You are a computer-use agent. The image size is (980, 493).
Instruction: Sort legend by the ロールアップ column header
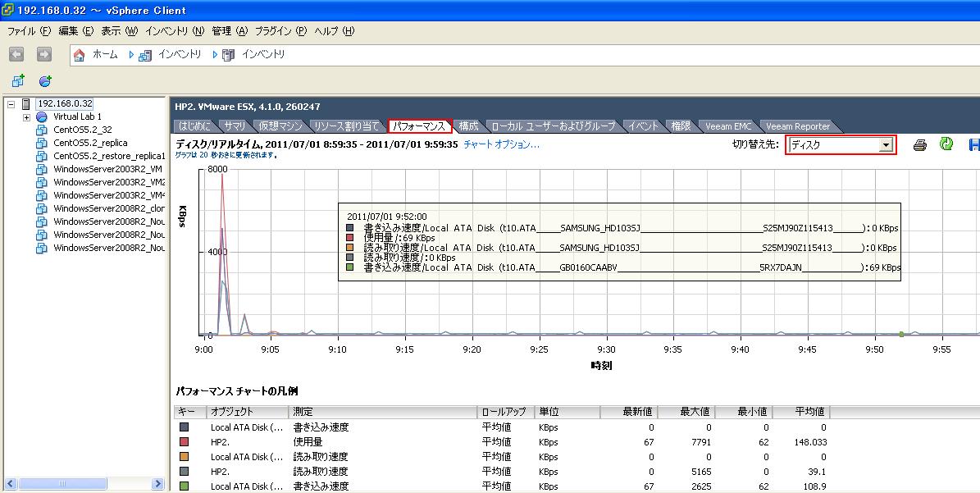coord(506,412)
